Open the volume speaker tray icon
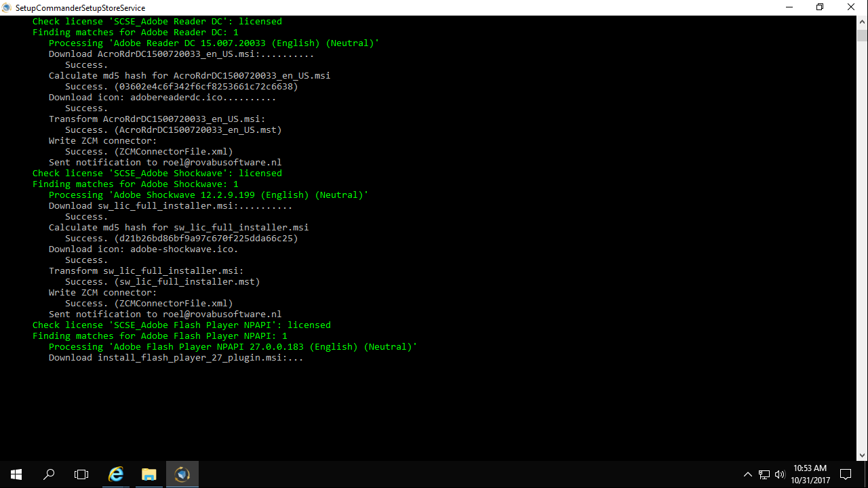This screenshot has width=868, height=488. [780, 474]
